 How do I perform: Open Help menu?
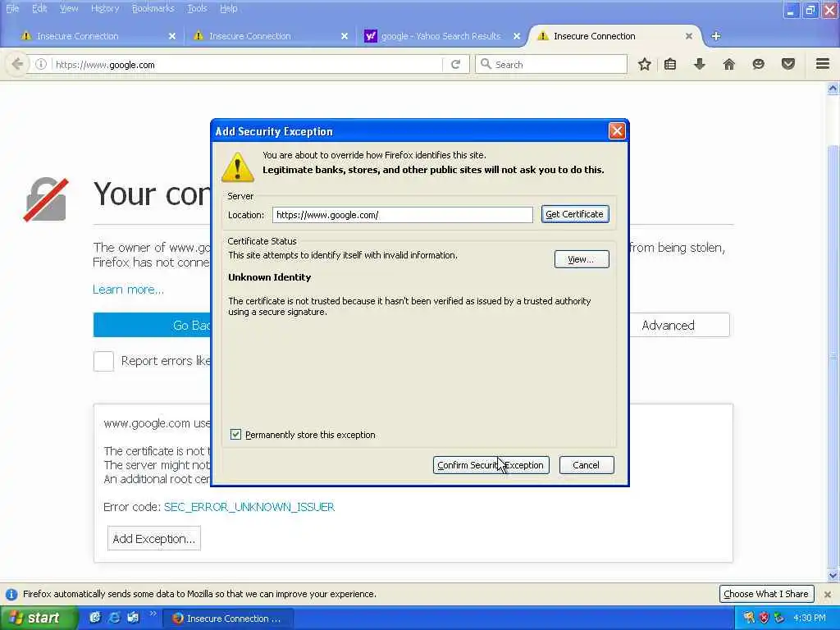click(x=228, y=8)
